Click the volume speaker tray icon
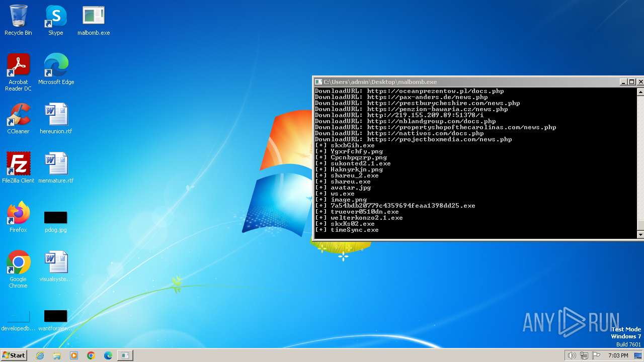 point(572,355)
